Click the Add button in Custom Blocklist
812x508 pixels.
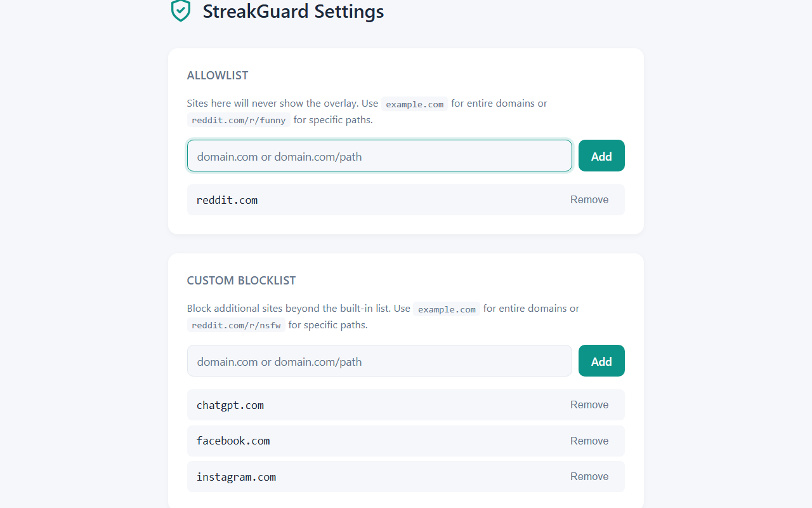pyautogui.click(x=601, y=361)
